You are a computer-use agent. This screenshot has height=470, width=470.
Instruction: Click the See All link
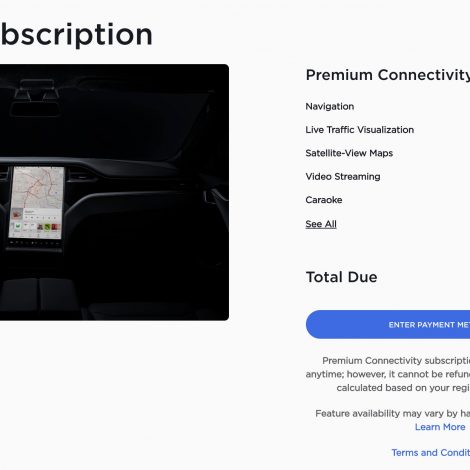[321, 224]
